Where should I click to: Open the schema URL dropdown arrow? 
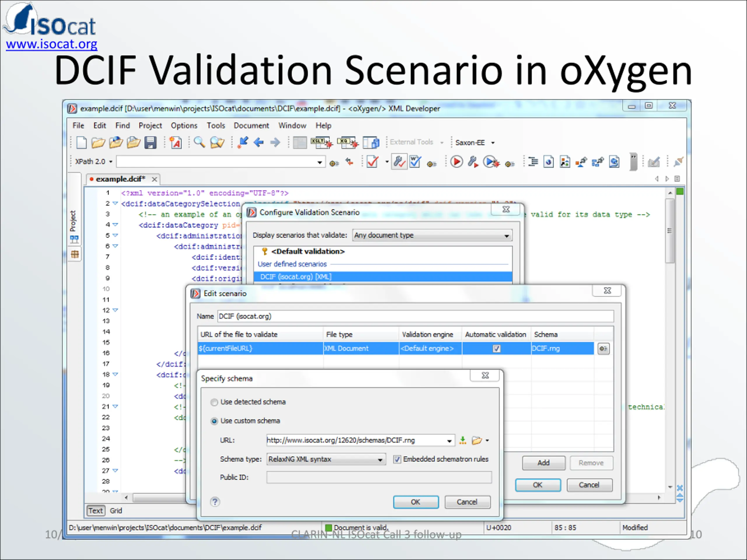[x=449, y=440]
